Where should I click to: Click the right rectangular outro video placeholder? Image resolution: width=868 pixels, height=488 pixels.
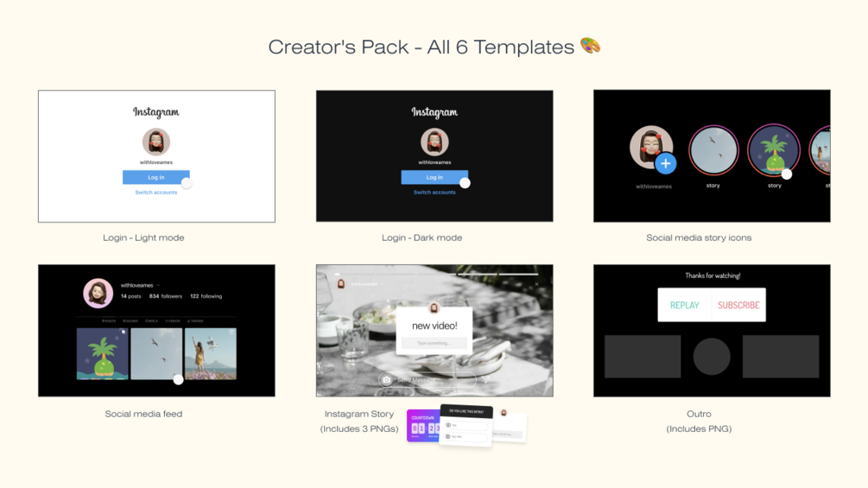[781, 357]
